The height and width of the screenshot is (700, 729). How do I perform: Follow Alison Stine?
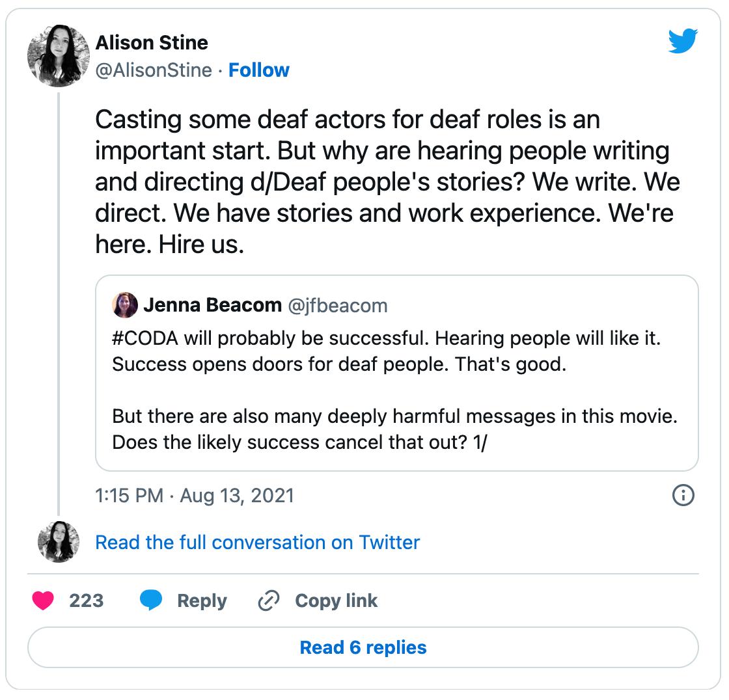(259, 70)
